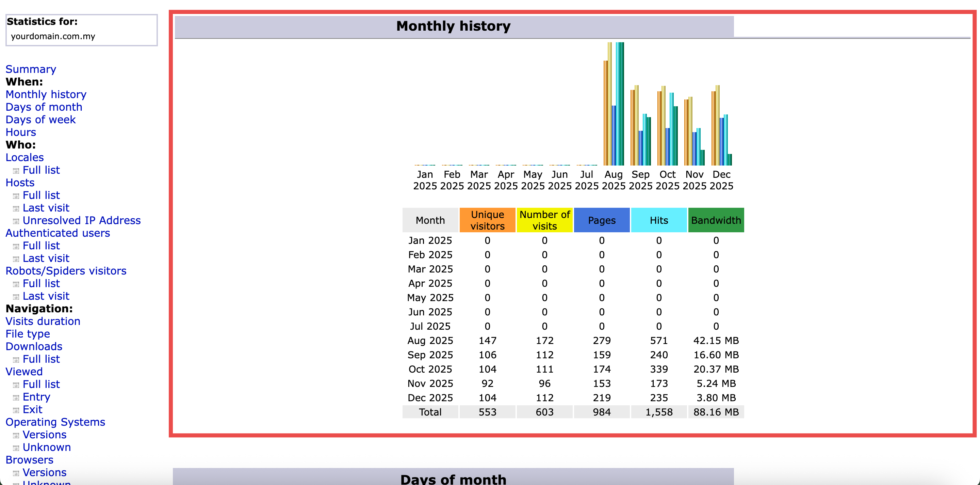
Task: Open the Authenticated users section
Action: coord(58,233)
